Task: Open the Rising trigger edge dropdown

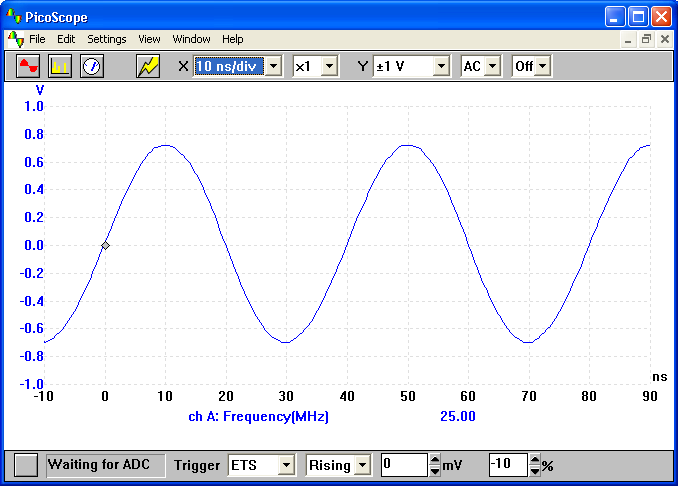Action: (362, 465)
